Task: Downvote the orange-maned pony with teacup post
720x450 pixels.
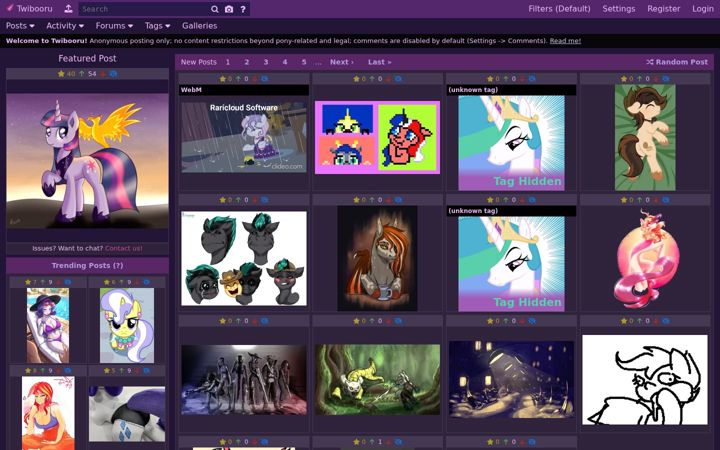Action: pos(388,200)
